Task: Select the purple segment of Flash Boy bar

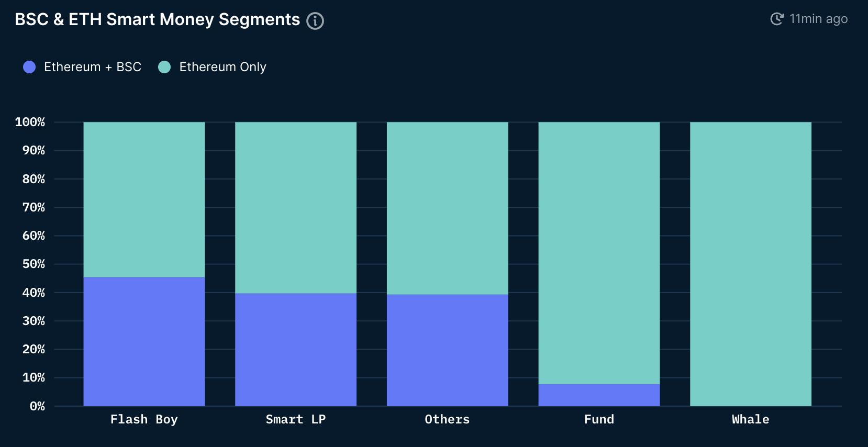Action: coord(144,341)
